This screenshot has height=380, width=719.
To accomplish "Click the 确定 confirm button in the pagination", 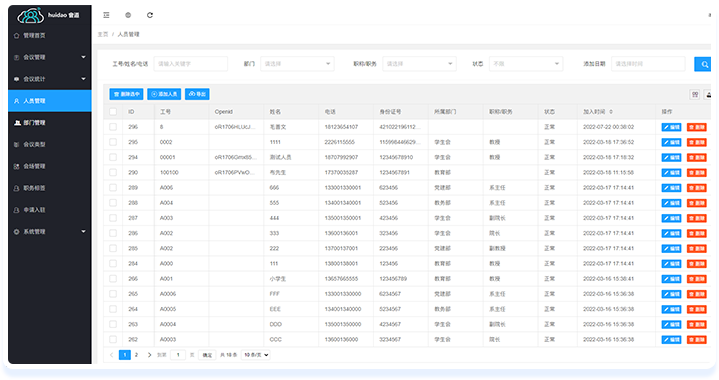I will click(207, 355).
